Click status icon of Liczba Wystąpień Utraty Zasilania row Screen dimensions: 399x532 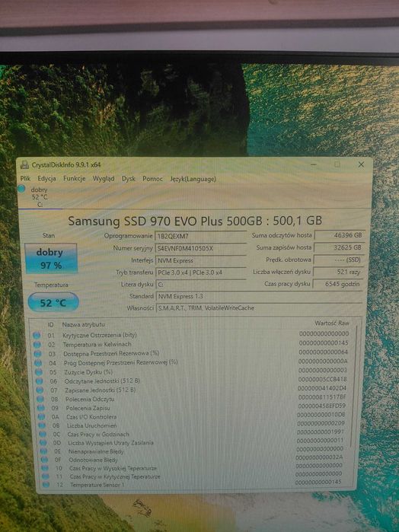coord(43,442)
